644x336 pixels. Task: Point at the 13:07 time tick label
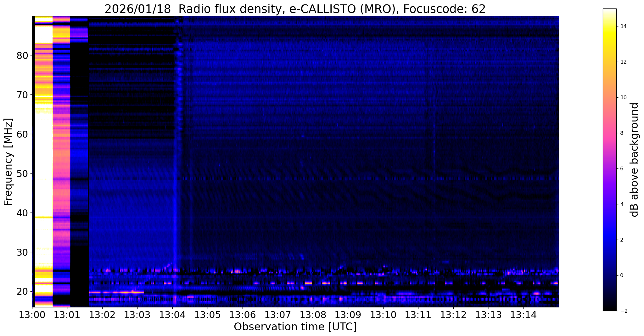click(x=278, y=315)
